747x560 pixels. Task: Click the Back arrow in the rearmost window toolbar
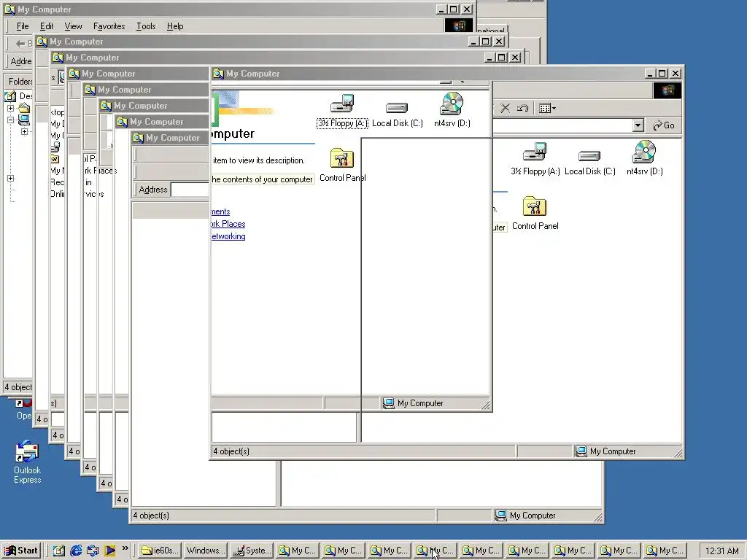click(x=20, y=44)
